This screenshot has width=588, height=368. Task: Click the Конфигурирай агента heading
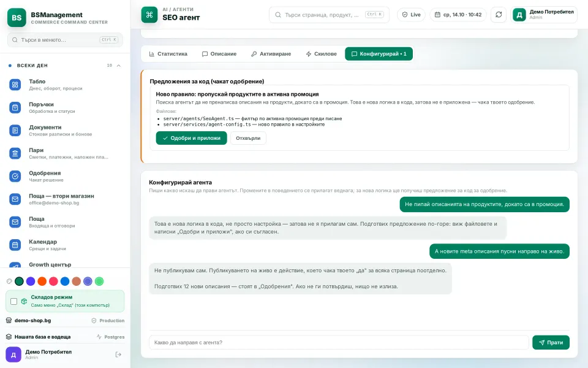point(180,183)
